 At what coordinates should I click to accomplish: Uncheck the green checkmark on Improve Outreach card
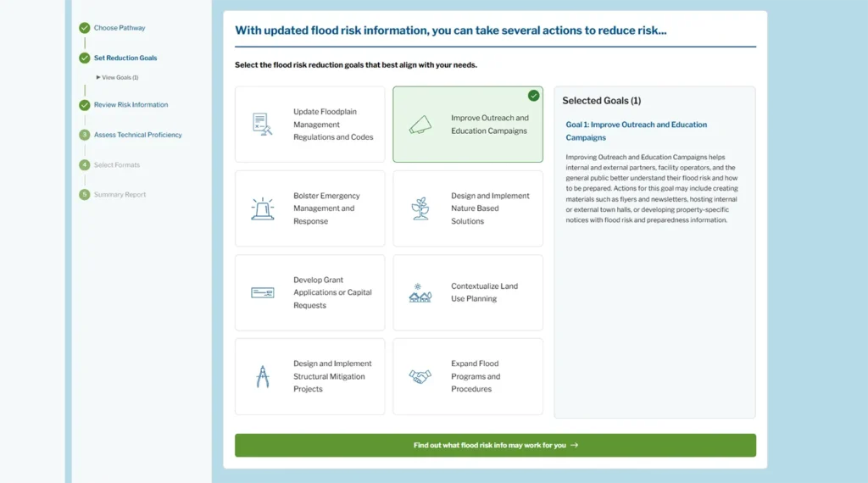point(533,96)
